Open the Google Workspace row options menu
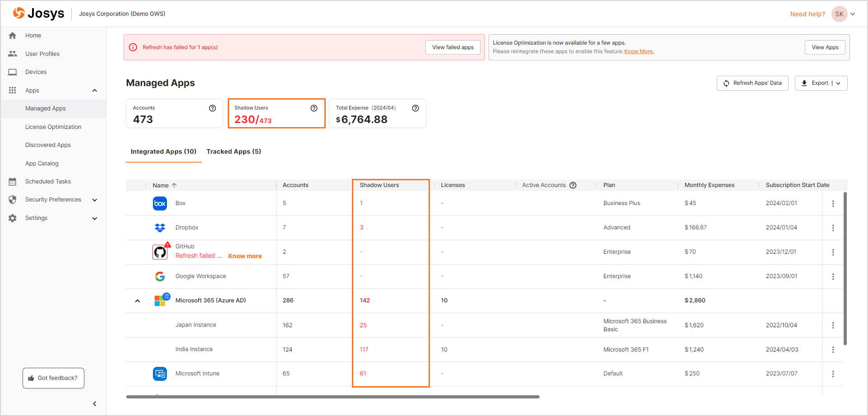 [x=833, y=277]
